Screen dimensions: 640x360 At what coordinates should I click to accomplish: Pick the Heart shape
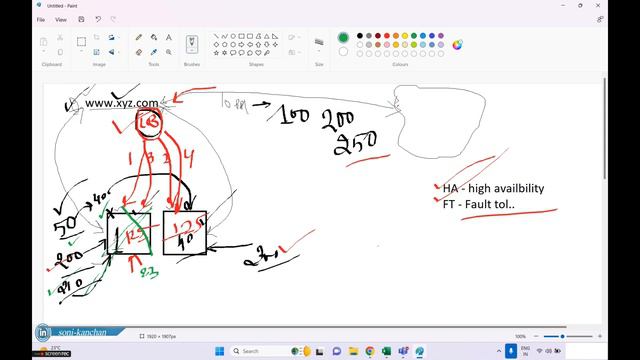[258, 53]
